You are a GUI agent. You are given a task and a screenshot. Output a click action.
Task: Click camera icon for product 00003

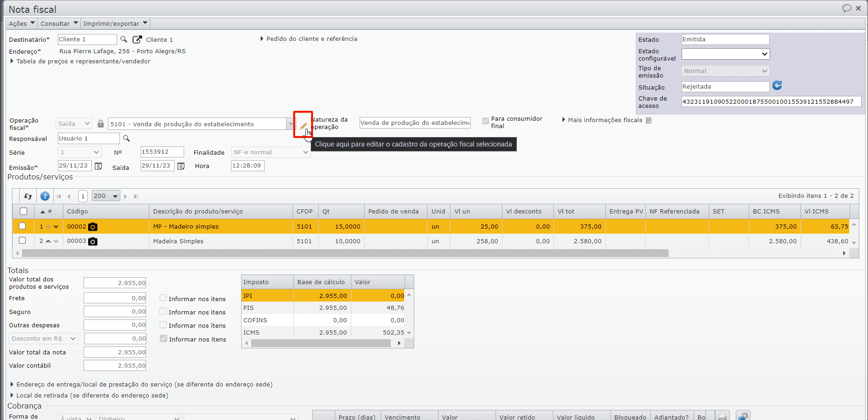coord(93,241)
